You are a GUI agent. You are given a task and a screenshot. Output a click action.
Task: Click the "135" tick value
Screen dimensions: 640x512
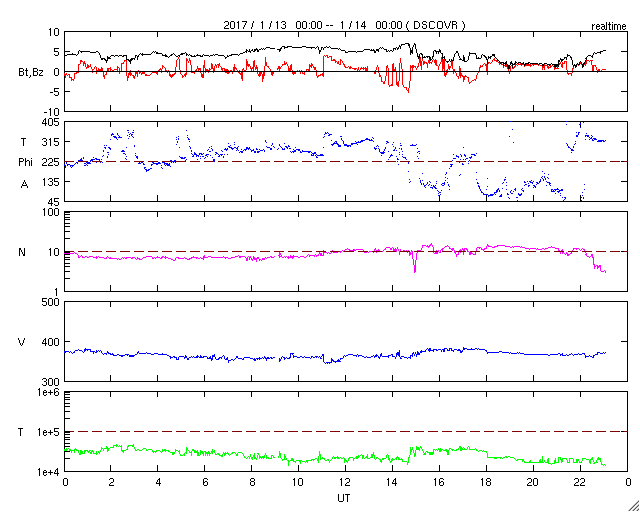[x=51, y=182]
